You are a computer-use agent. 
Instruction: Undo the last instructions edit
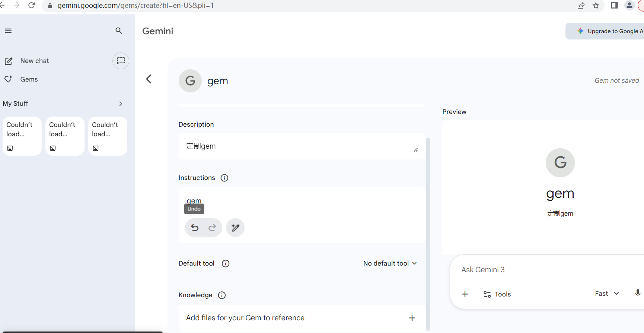tap(195, 228)
